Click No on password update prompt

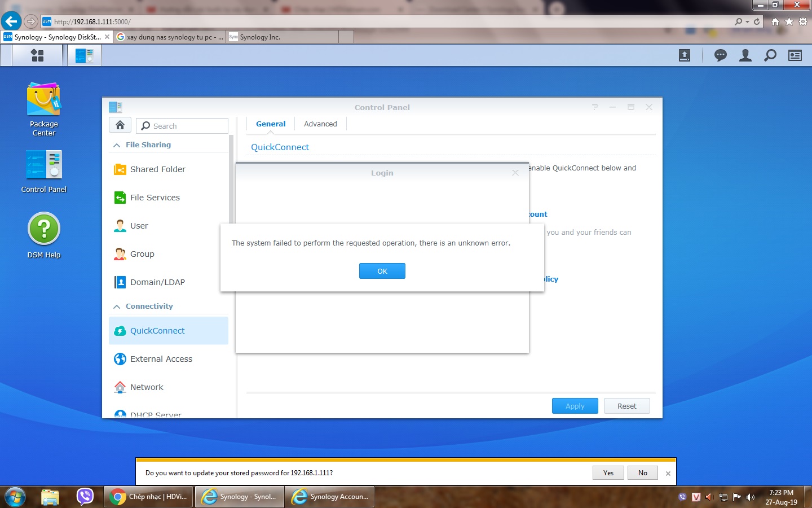[x=643, y=473]
